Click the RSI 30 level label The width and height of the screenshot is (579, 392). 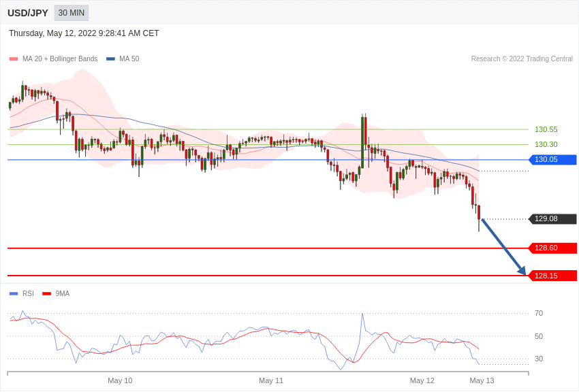(539, 359)
